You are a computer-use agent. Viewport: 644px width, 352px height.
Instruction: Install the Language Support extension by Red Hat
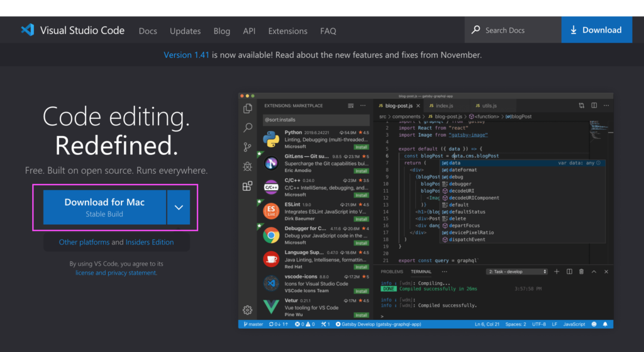[x=362, y=267]
